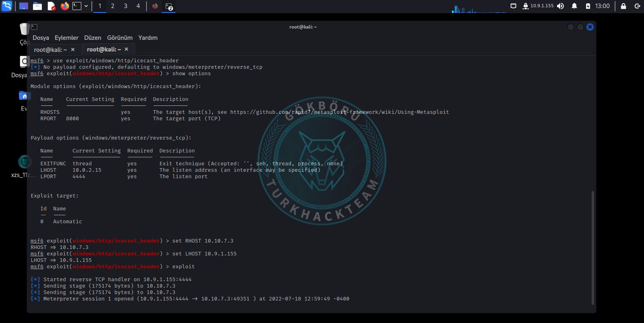644x323 pixels.
Task: Click the 'use exploit/windows/http/icecast_header' command text
Action: [116, 61]
